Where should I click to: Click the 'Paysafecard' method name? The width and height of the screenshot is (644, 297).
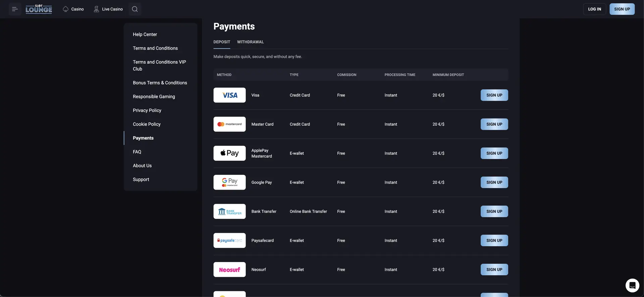[263, 241]
